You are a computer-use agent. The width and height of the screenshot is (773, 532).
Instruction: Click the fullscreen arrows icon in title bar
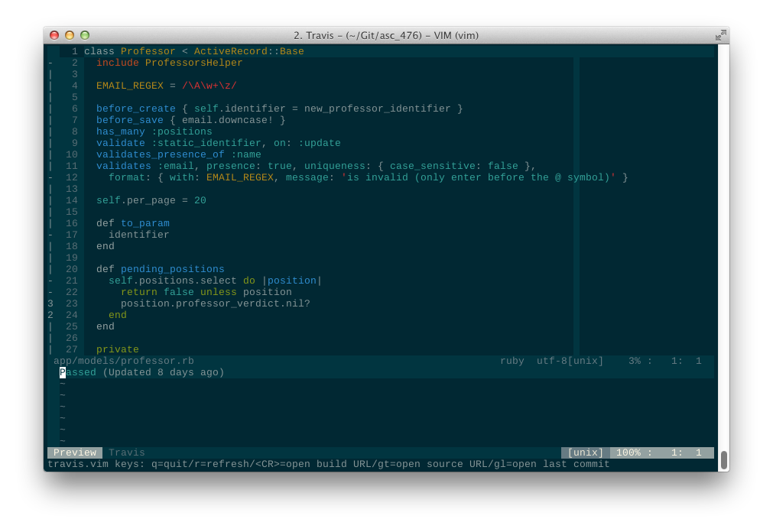point(720,35)
